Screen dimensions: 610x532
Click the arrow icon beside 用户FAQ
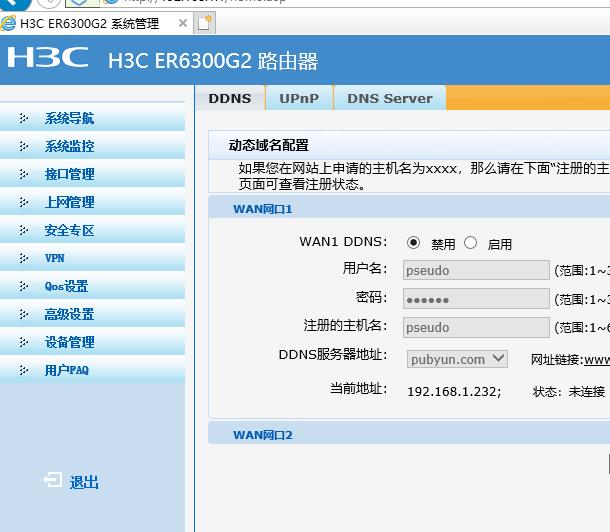[x=24, y=370]
